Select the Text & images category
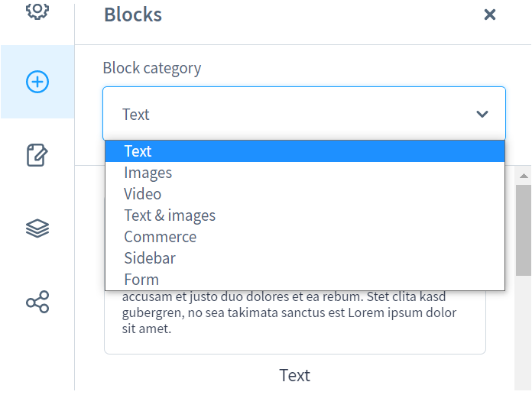This screenshot has width=532, height=395. tap(170, 215)
